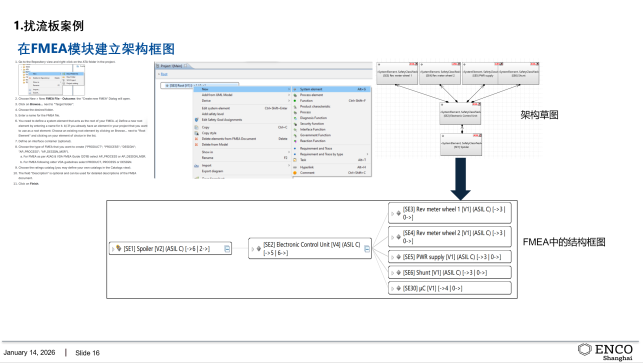The width and height of the screenshot is (643, 363).
Task: Click the Diagnosis Function icon in submenu
Action: click(x=295, y=118)
